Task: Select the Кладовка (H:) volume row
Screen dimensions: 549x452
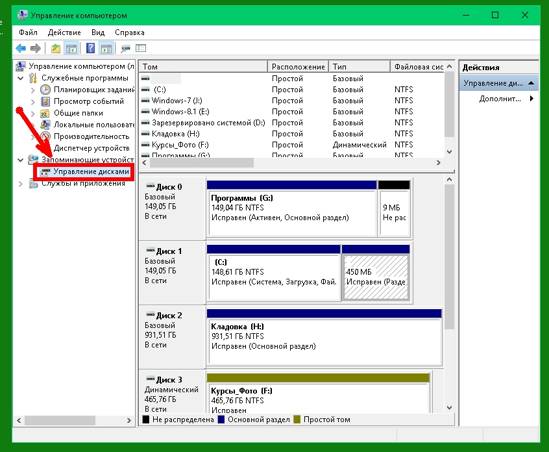Action: point(292,134)
